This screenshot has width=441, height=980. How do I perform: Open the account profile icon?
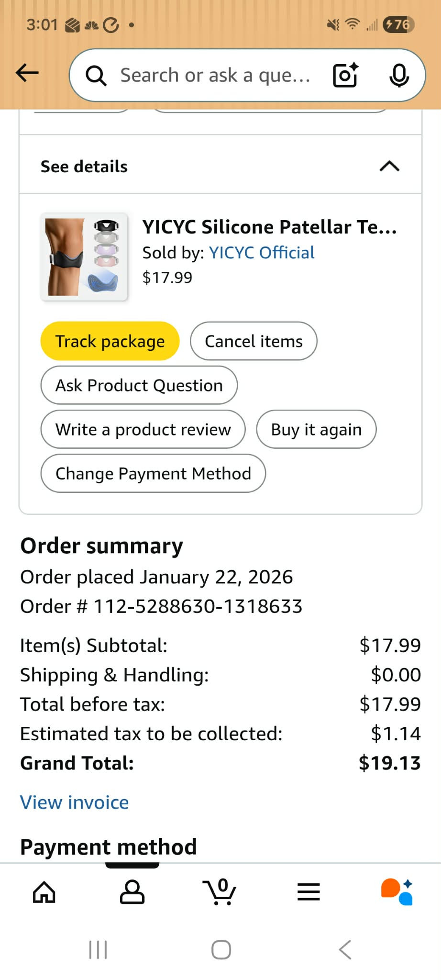coord(132,892)
